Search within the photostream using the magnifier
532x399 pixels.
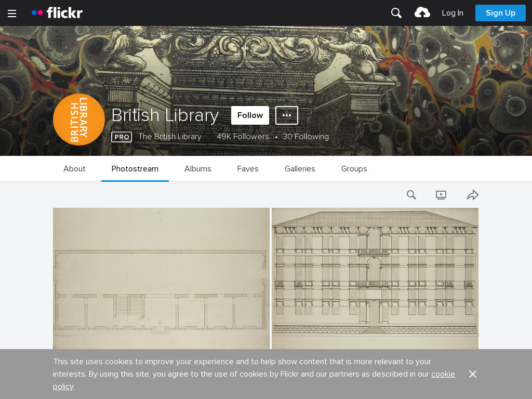click(411, 195)
